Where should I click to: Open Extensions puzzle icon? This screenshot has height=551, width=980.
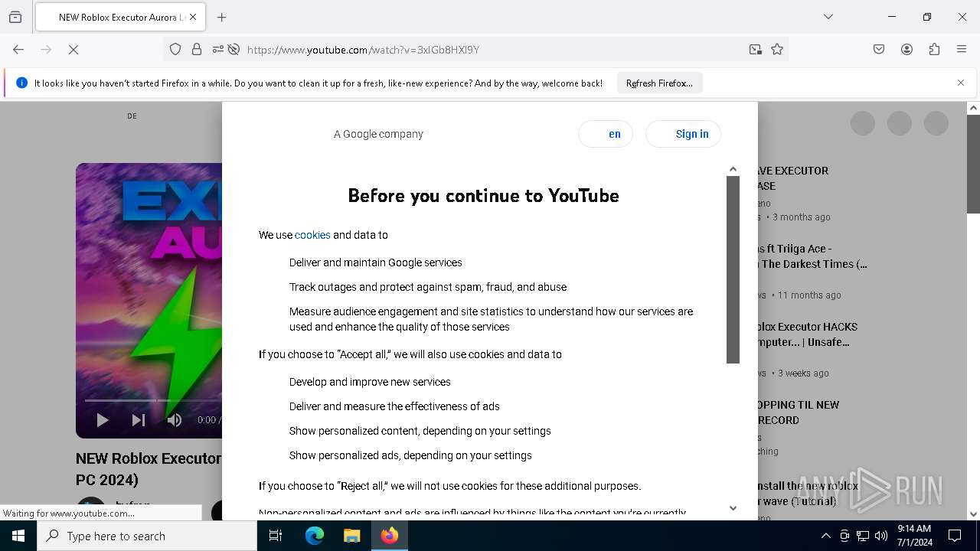[x=934, y=50]
